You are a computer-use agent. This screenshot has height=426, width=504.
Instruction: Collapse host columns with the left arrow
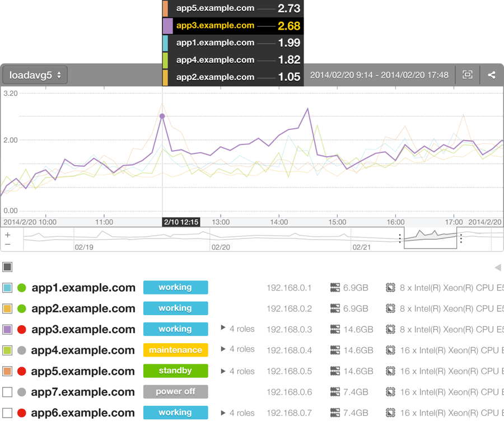coord(497,268)
